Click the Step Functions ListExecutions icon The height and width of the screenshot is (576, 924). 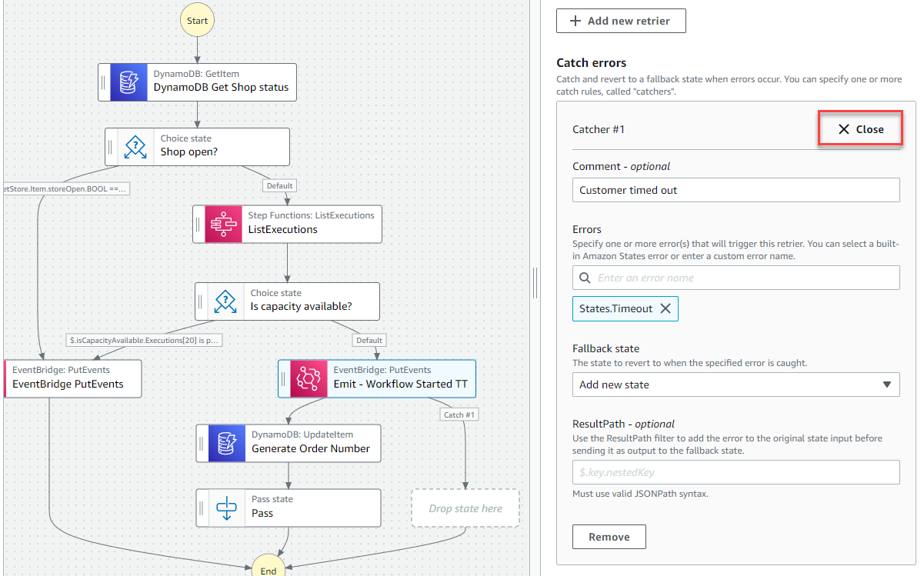point(223,223)
